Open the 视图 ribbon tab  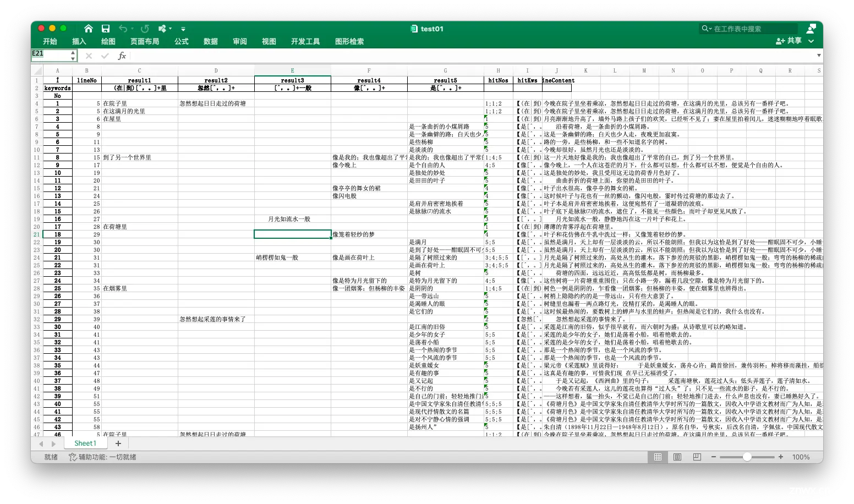269,41
